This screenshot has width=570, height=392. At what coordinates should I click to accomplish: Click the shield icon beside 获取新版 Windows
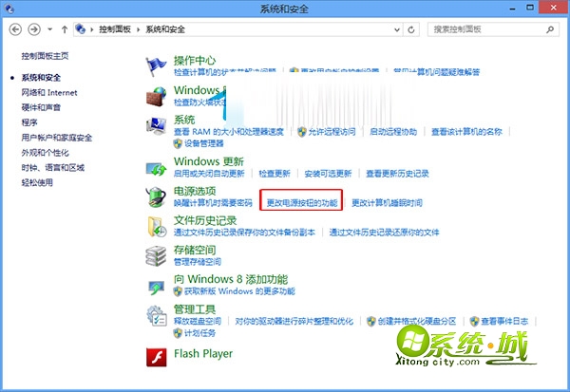click(178, 291)
